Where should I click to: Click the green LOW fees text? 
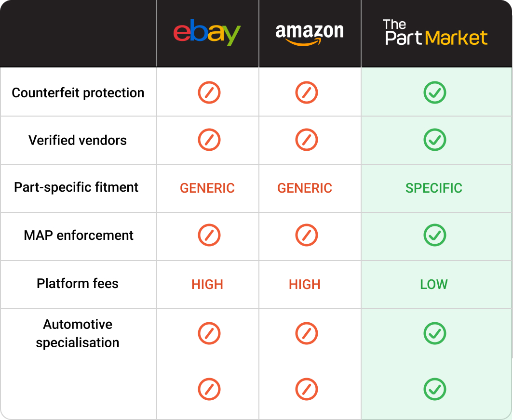click(x=434, y=285)
